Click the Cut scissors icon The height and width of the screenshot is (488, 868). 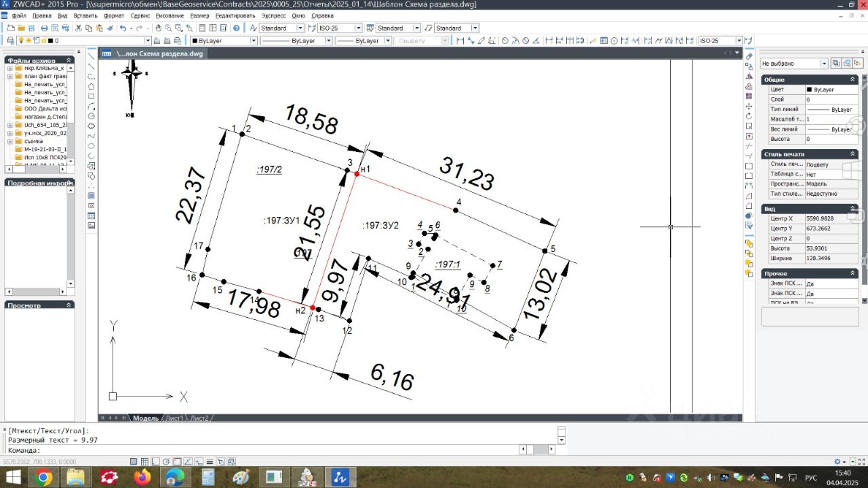(x=79, y=28)
